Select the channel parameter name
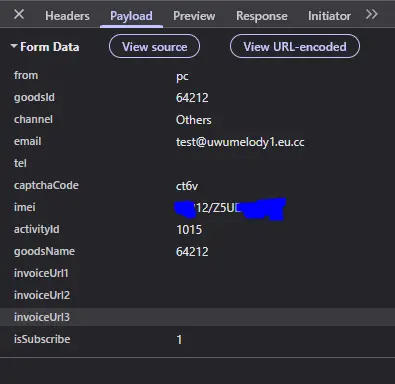Image resolution: width=395 pixels, height=384 pixels. (x=33, y=119)
